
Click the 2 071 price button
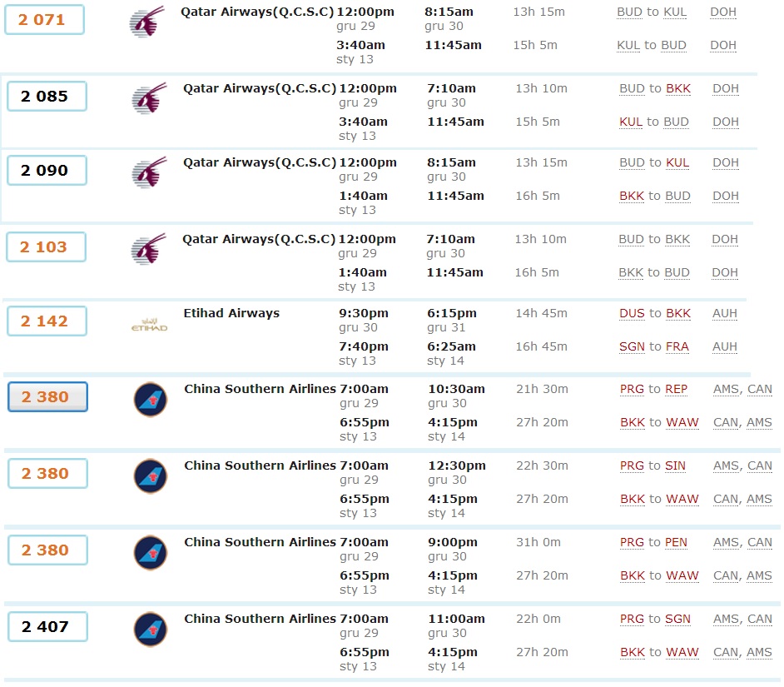click(44, 19)
